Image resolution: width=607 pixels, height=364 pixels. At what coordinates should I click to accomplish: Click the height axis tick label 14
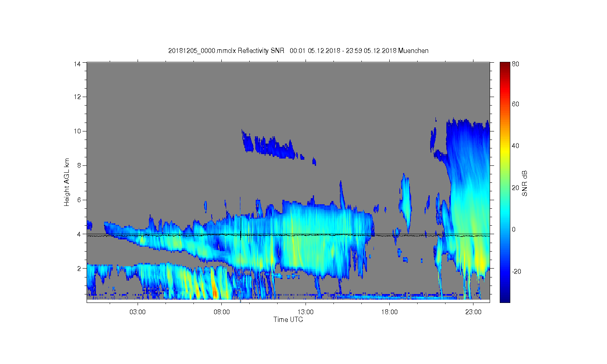(x=77, y=63)
